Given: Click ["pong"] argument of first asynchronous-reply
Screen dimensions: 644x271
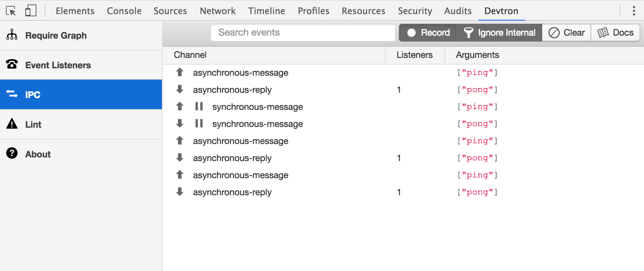Looking at the screenshot, I should coord(477,89).
